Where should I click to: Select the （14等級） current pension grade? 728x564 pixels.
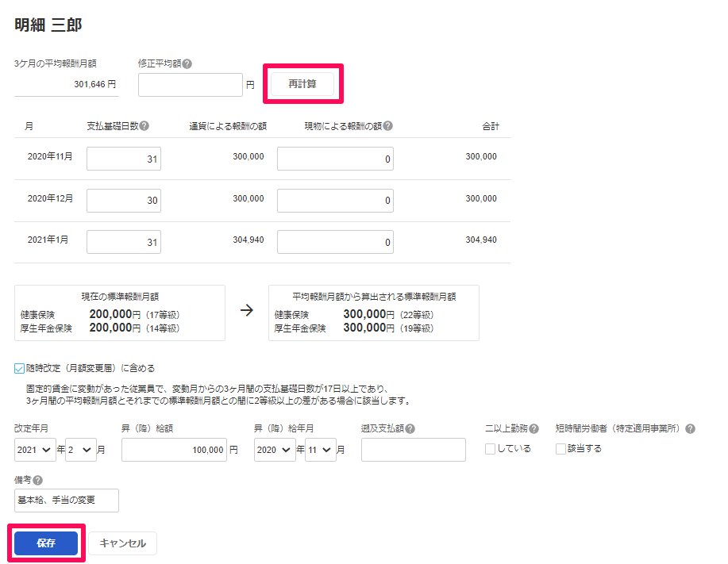point(163,328)
